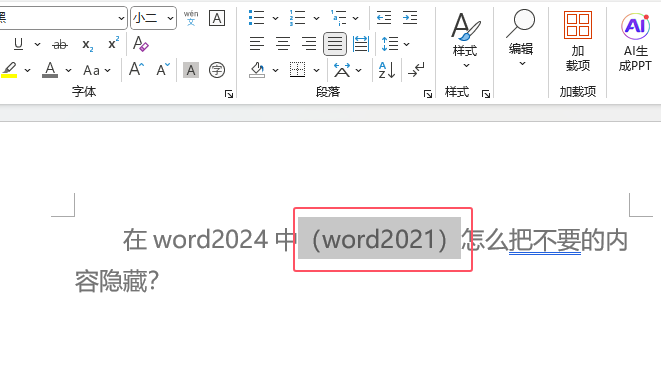Screen dimensions: 661x373
Task: Decrease paragraph indent
Action: tap(384, 18)
